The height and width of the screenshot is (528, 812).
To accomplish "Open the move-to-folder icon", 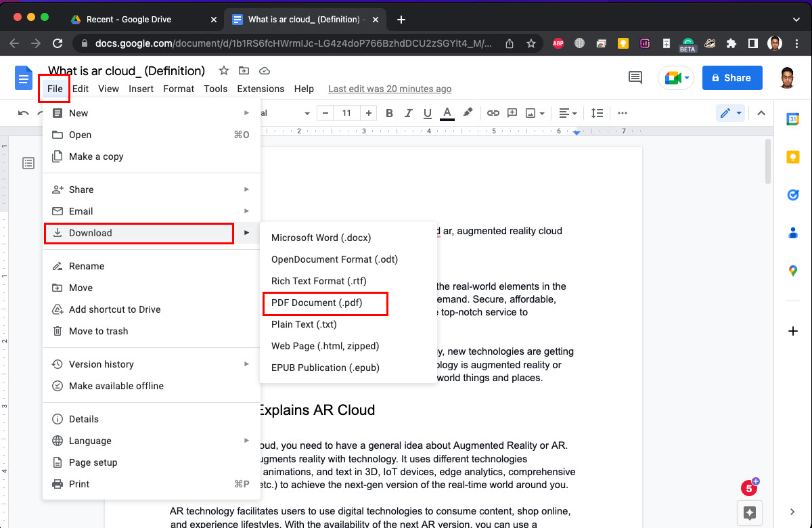I will coord(244,70).
